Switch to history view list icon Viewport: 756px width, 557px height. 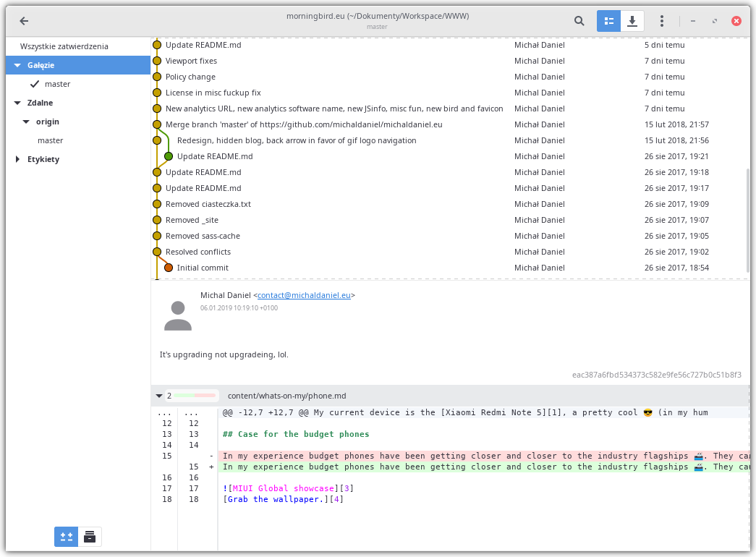click(608, 21)
